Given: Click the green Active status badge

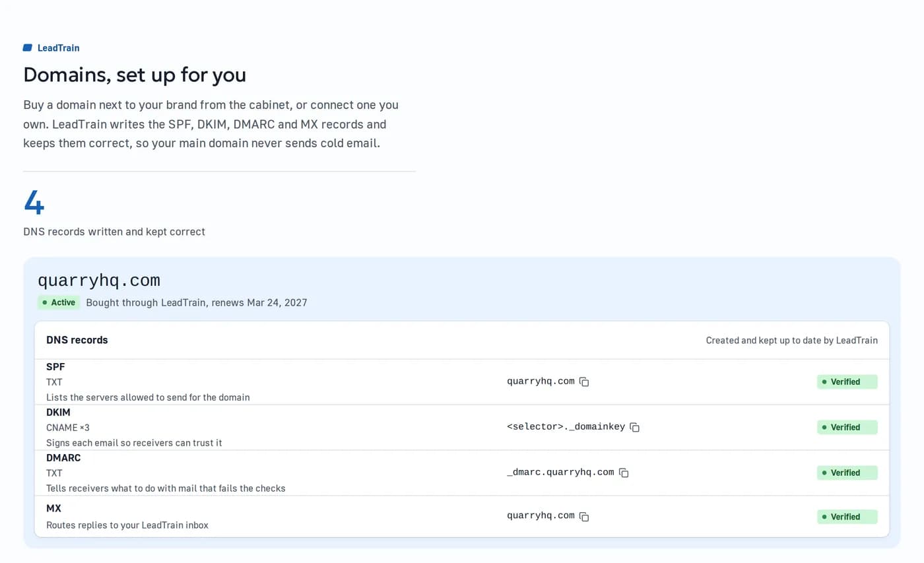Looking at the screenshot, I should coord(59,302).
